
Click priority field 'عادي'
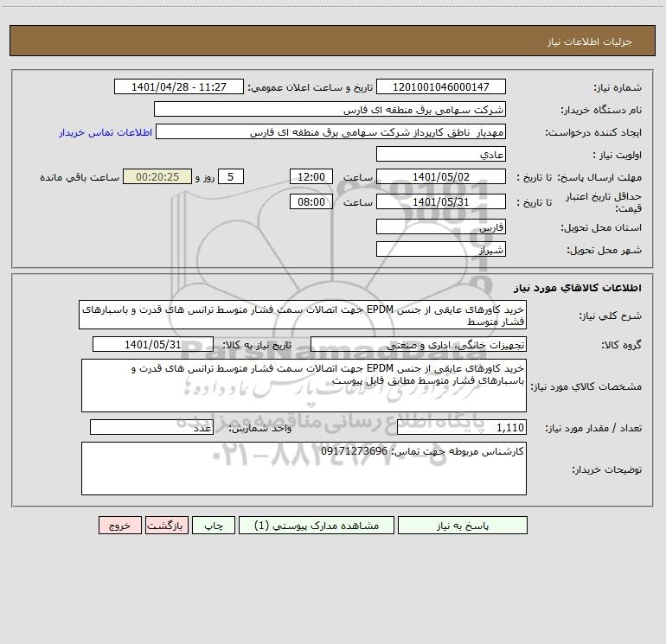(441, 154)
